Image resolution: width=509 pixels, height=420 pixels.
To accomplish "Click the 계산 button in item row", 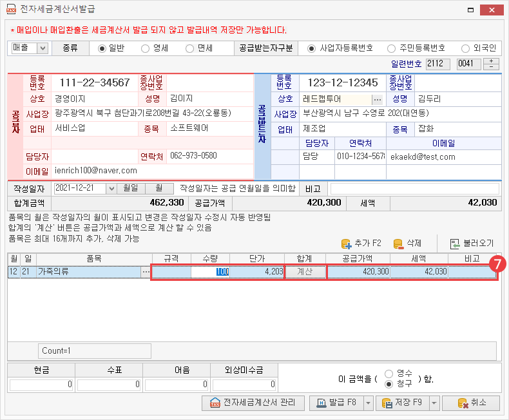I will (305, 272).
